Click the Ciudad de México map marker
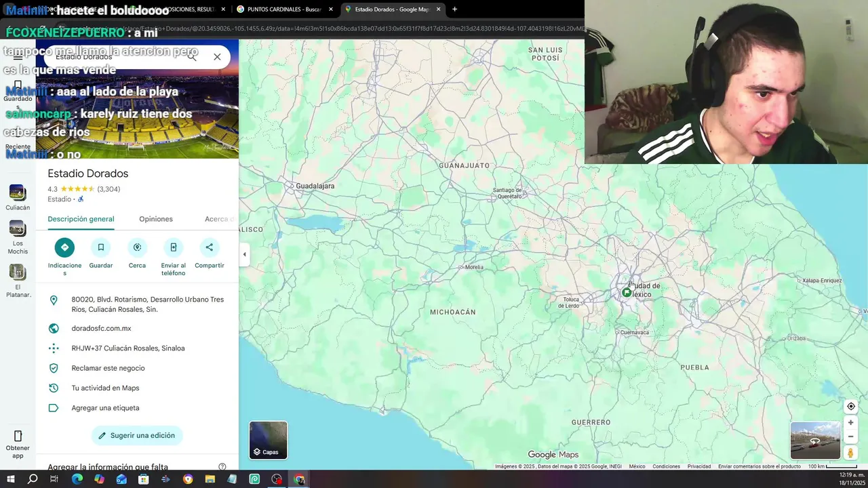Image resolution: width=868 pixels, height=488 pixels. tap(627, 293)
